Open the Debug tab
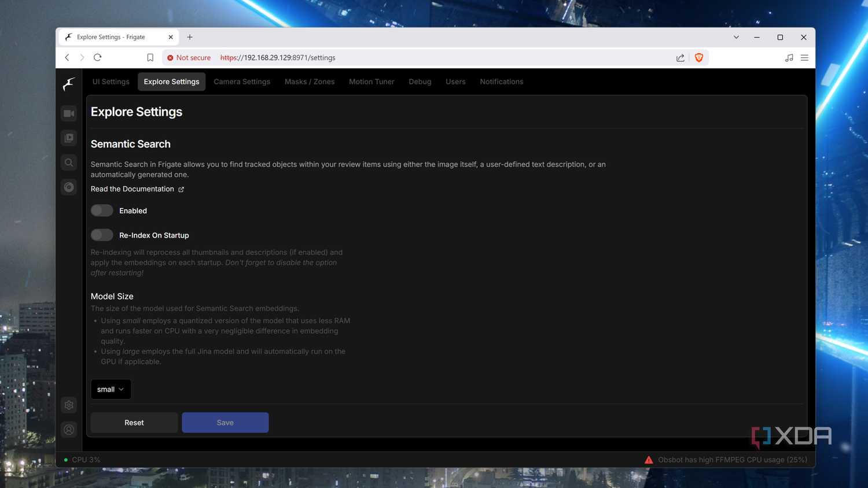The width and height of the screenshot is (868, 488). [x=420, y=82]
